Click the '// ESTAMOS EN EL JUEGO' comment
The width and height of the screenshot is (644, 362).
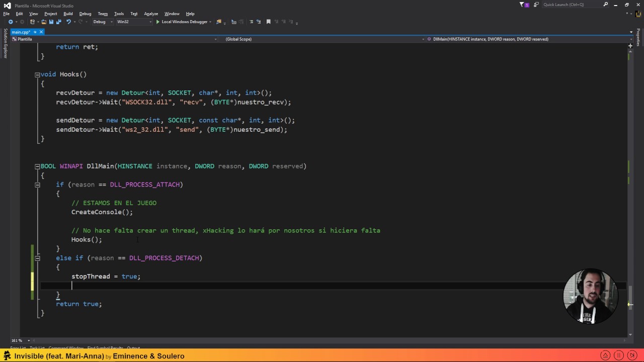(114, 203)
